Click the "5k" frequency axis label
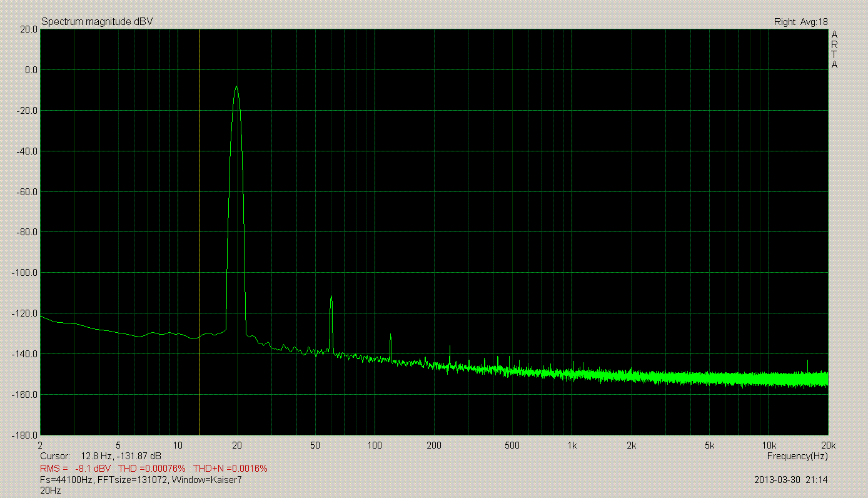The width and height of the screenshot is (868, 498). pyautogui.click(x=709, y=445)
